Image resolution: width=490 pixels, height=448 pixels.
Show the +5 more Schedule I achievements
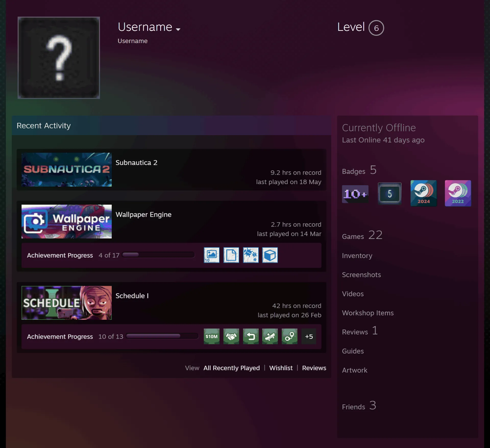coord(309,336)
